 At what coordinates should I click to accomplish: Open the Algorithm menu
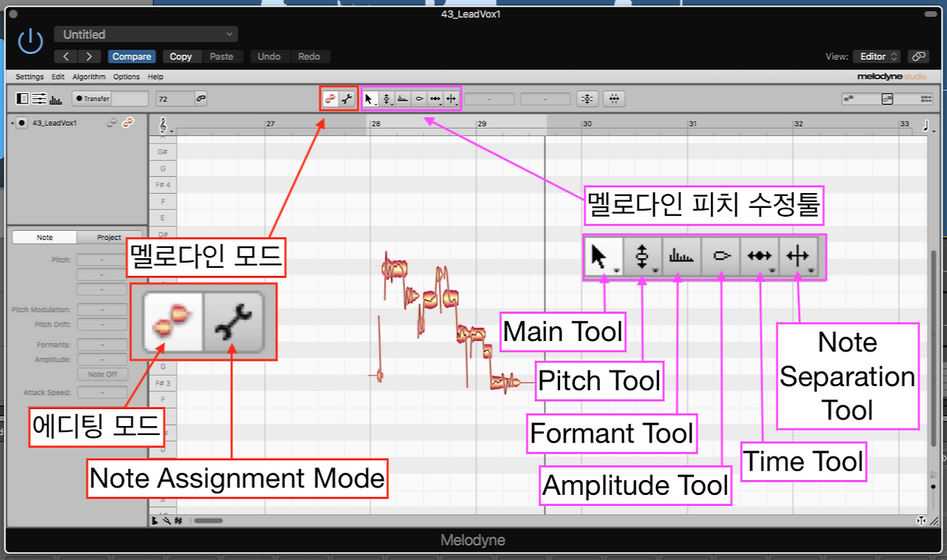click(x=89, y=77)
